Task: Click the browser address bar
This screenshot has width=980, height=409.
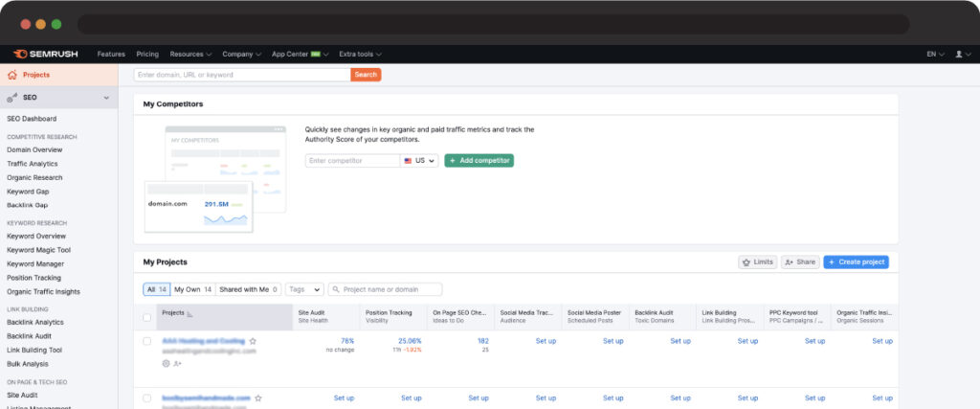Action: coord(494,24)
